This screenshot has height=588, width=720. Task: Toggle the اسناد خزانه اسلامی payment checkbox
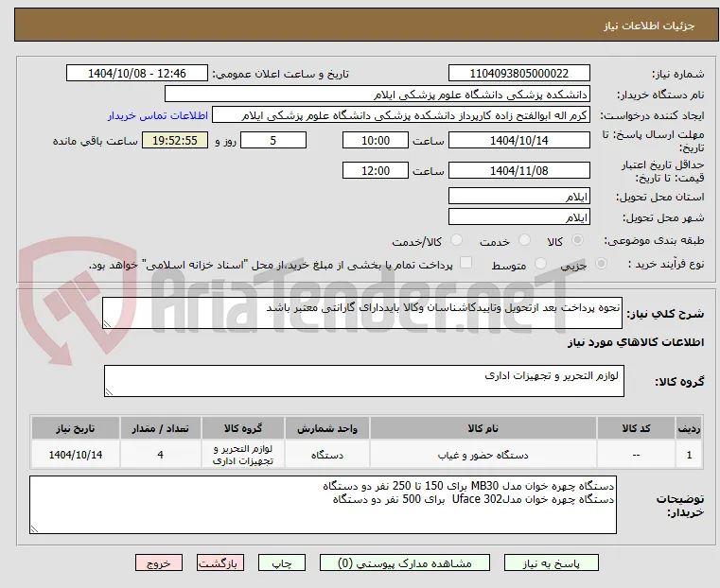[x=466, y=263]
